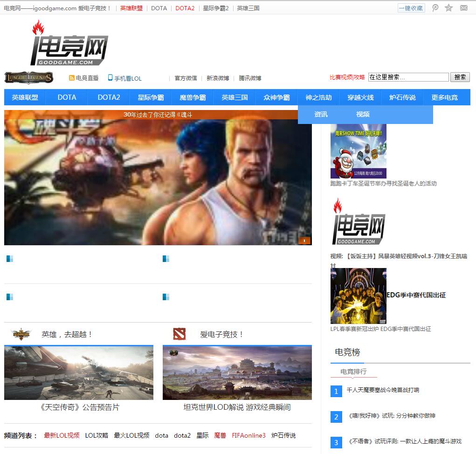Screen dimensions: 476x454
Task: Click the RSS icon beside 电竞直播
Action: pyautogui.click(x=72, y=78)
